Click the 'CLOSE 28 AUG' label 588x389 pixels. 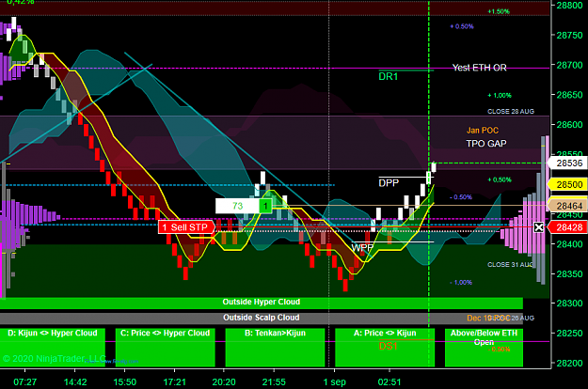pyautogui.click(x=511, y=112)
